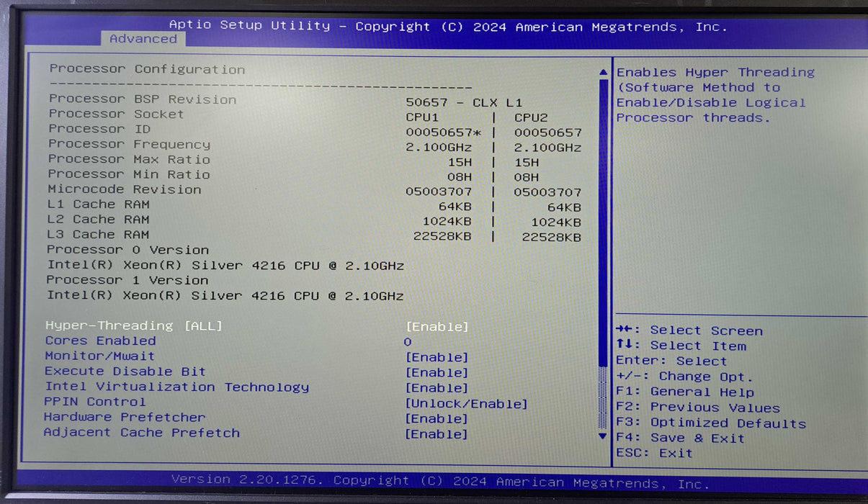The image size is (868, 504).
Task: Select the Cores Enabled setting
Action: tap(100, 341)
